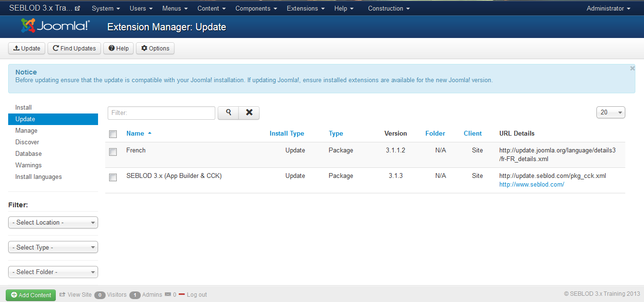Open the System menu
The height and width of the screenshot is (302, 644).
(x=106, y=8)
